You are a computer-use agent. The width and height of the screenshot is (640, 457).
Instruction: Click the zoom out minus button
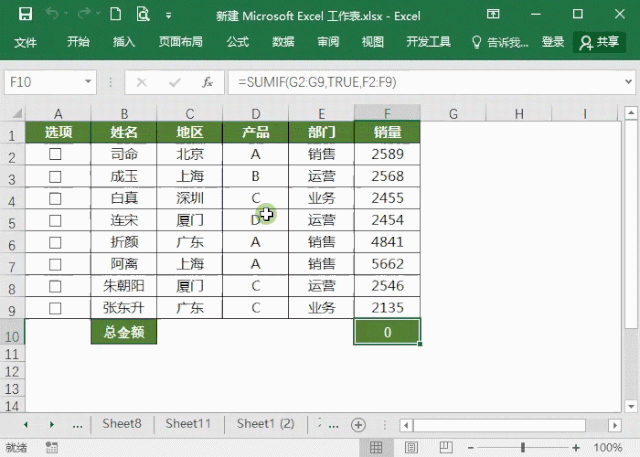471,448
